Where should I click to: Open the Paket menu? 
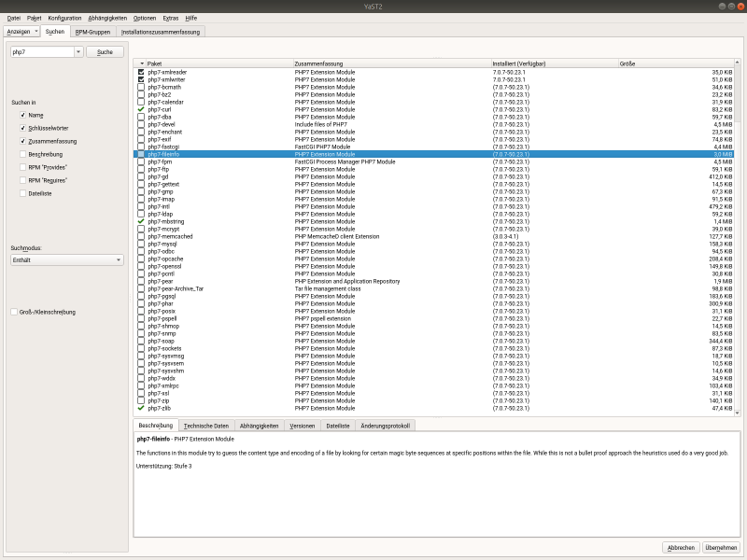pyautogui.click(x=35, y=18)
